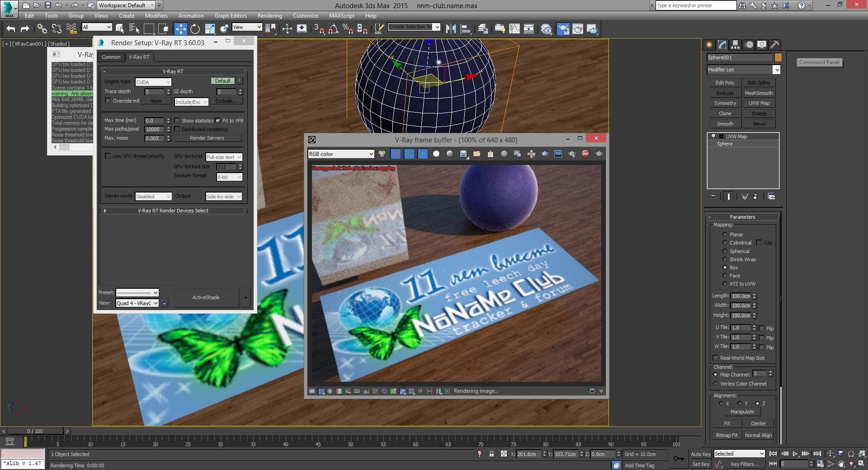This screenshot has width=868, height=470.
Task: Select Planar mapping radio button
Action: pyautogui.click(x=725, y=235)
